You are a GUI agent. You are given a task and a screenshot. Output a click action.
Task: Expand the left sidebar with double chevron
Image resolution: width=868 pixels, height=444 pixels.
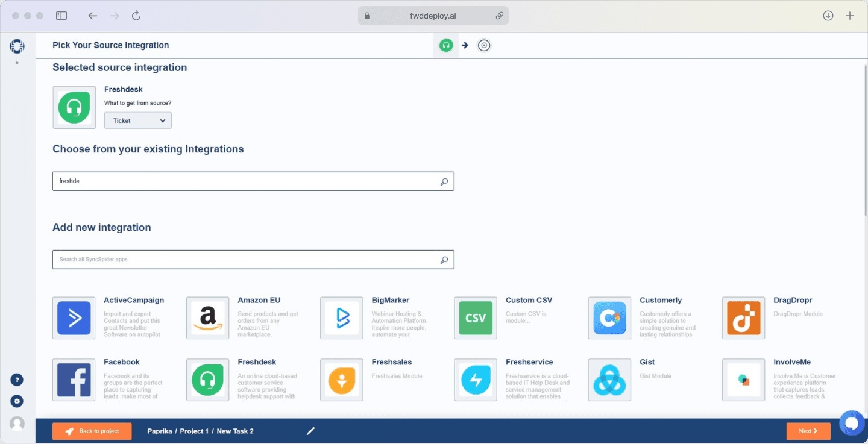click(17, 63)
